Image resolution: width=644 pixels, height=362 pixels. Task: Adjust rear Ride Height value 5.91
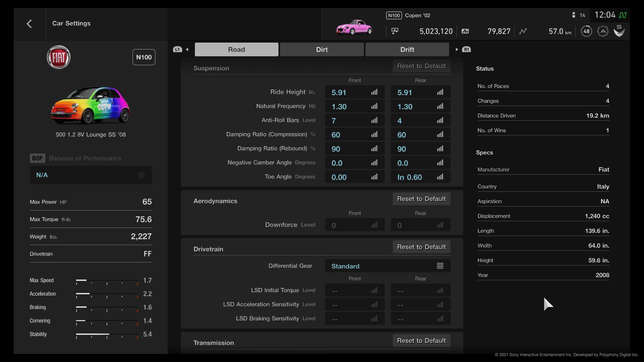421,92
